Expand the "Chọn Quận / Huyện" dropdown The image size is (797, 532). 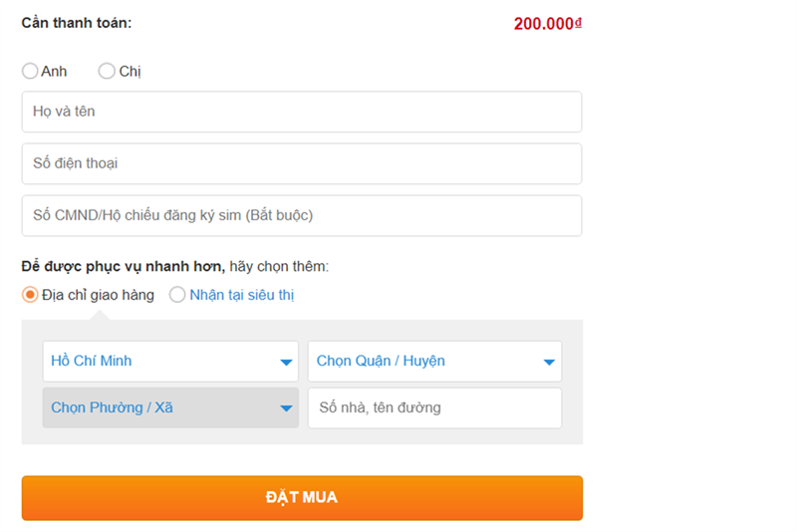pyautogui.click(x=423, y=361)
